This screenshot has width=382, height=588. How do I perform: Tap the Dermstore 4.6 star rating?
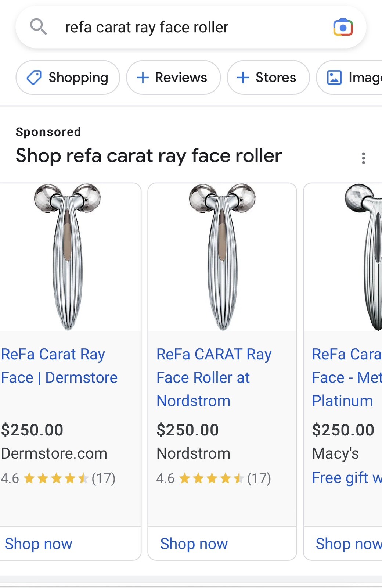[x=58, y=478]
